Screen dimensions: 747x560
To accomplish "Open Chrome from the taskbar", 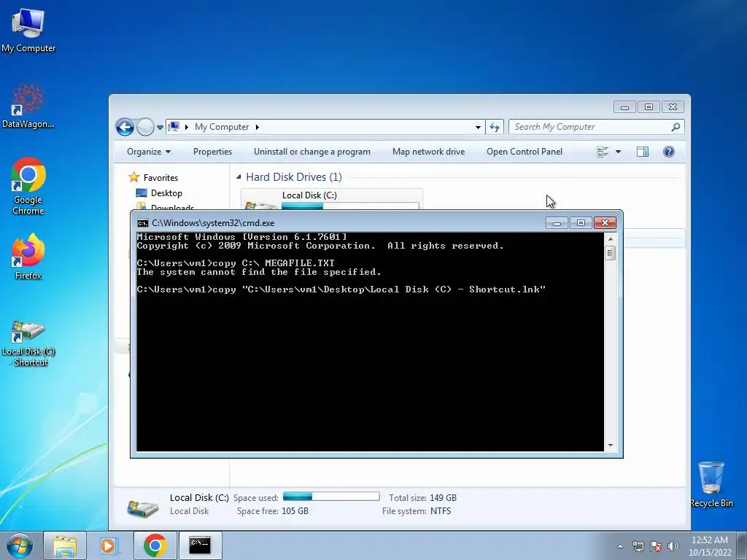I will [x=155, y=545].
